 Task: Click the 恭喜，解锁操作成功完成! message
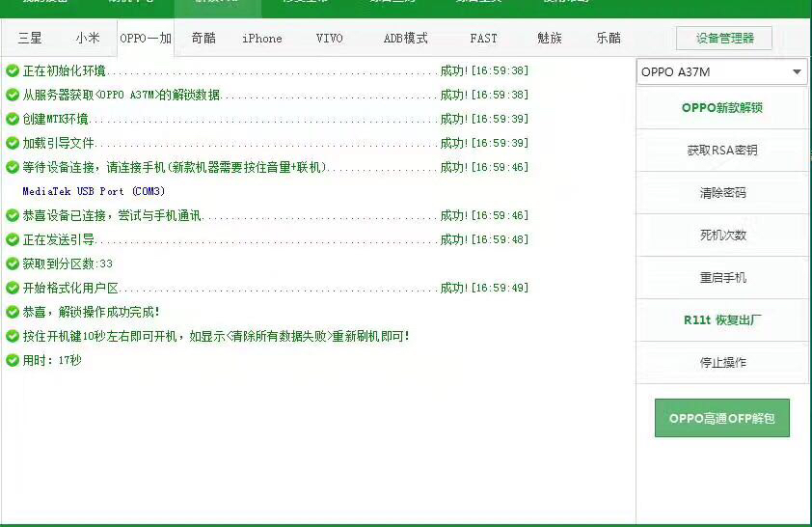[92, 312]
